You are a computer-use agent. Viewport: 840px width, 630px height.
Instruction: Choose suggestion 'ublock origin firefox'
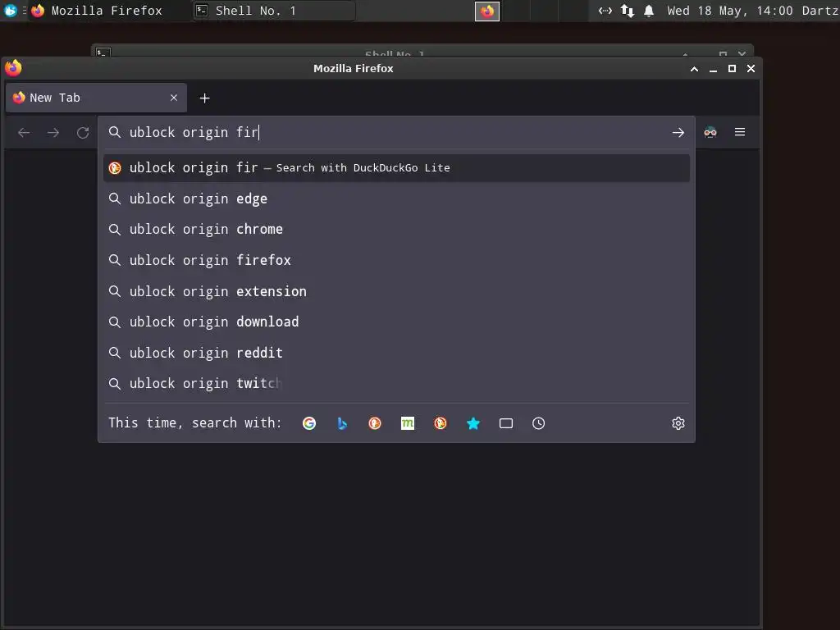tap(396, 260)
